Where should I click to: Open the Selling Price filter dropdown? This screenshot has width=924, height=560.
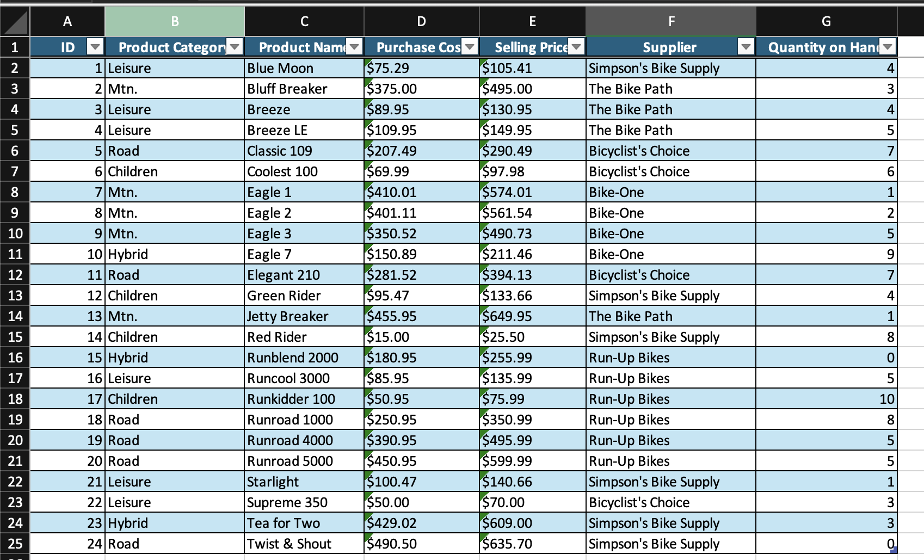(575, 47)
